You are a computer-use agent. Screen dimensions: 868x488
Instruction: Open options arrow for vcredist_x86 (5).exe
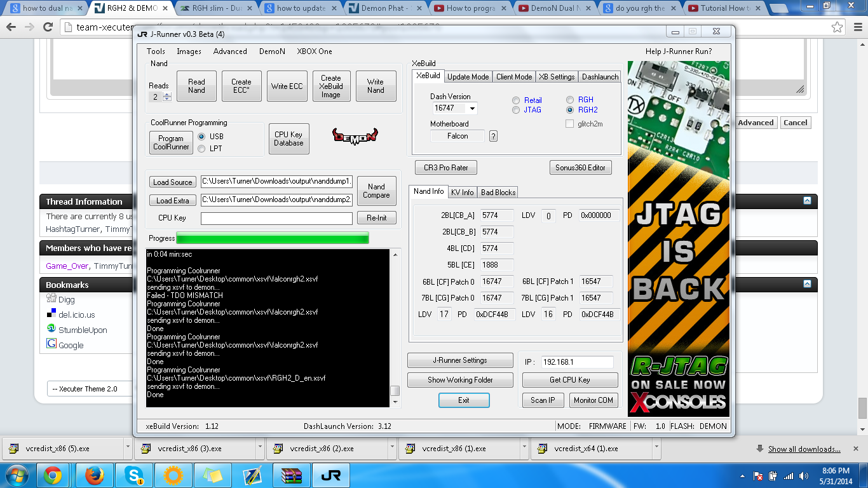click(128, 448)
